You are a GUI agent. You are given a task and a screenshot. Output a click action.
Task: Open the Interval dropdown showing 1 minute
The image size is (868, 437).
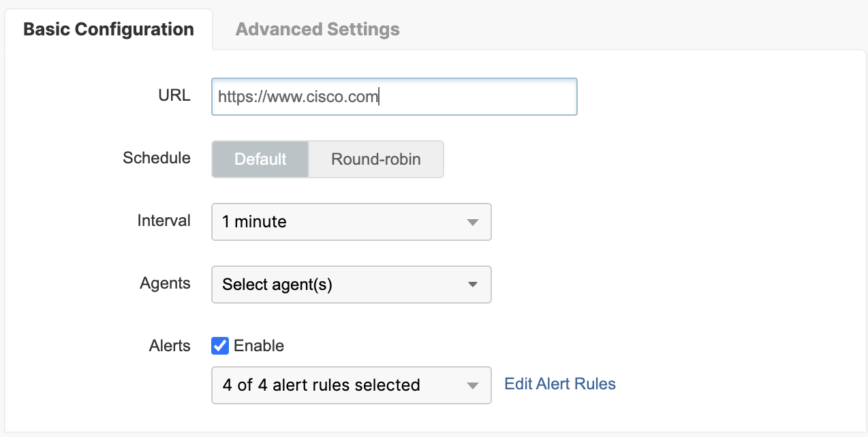pos(341,222)
